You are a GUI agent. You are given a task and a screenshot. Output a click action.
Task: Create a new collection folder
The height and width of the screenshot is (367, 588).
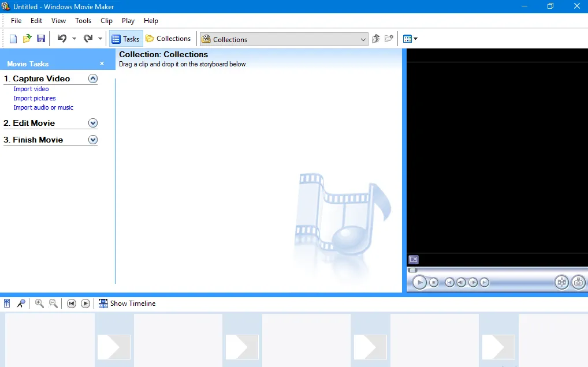click(389, 38)
